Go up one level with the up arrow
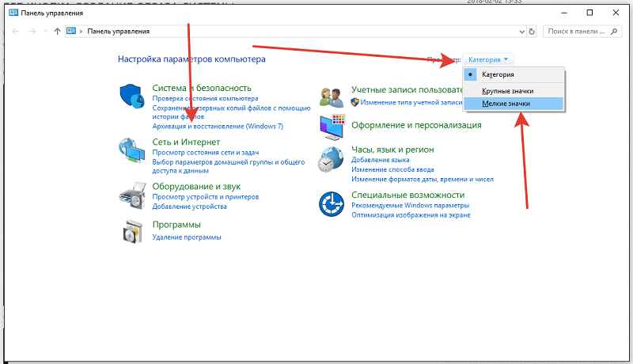Image resolution: width=633 pixels, height=364 pixels. [x=57, y=31]
